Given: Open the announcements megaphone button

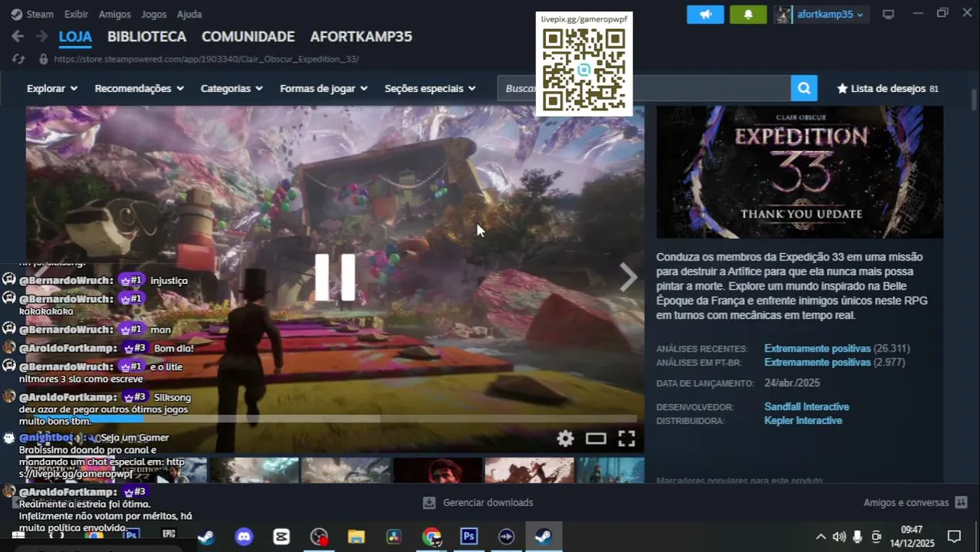Looking at the screenshot, I should pos(705,15).
